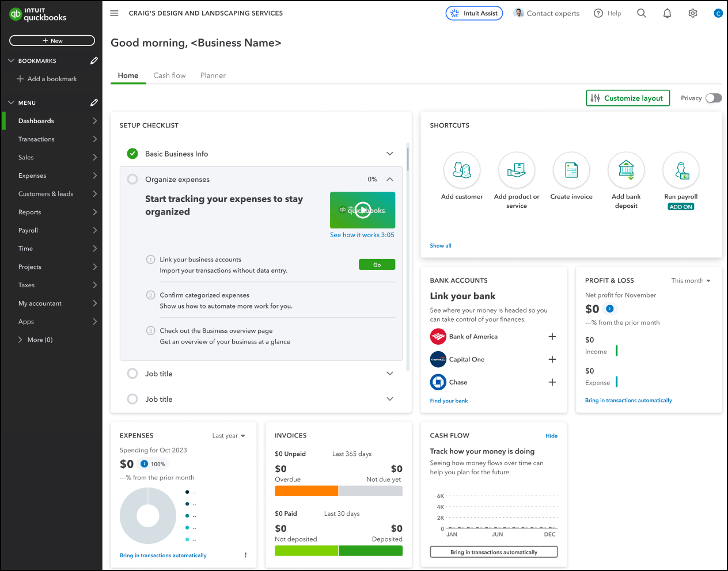Expand the second Job title row chevron
This screenshot has height=571, width=728.
click(x=390, y=399)
